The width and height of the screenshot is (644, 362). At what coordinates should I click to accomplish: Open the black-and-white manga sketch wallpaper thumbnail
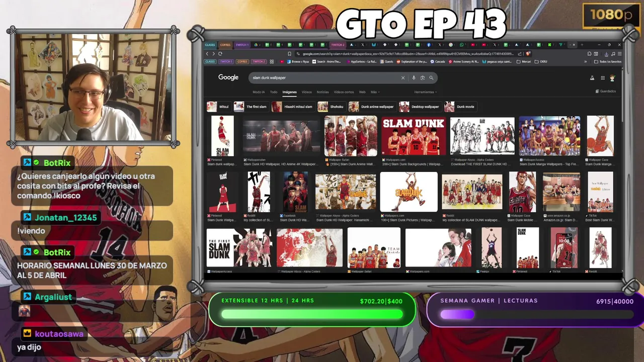click(482, 136)
